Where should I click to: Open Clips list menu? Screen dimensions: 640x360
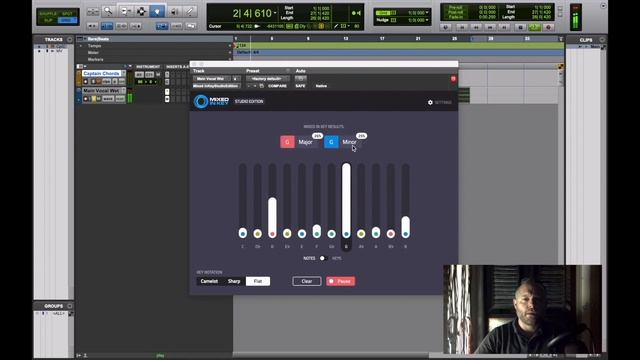(602, 40)
